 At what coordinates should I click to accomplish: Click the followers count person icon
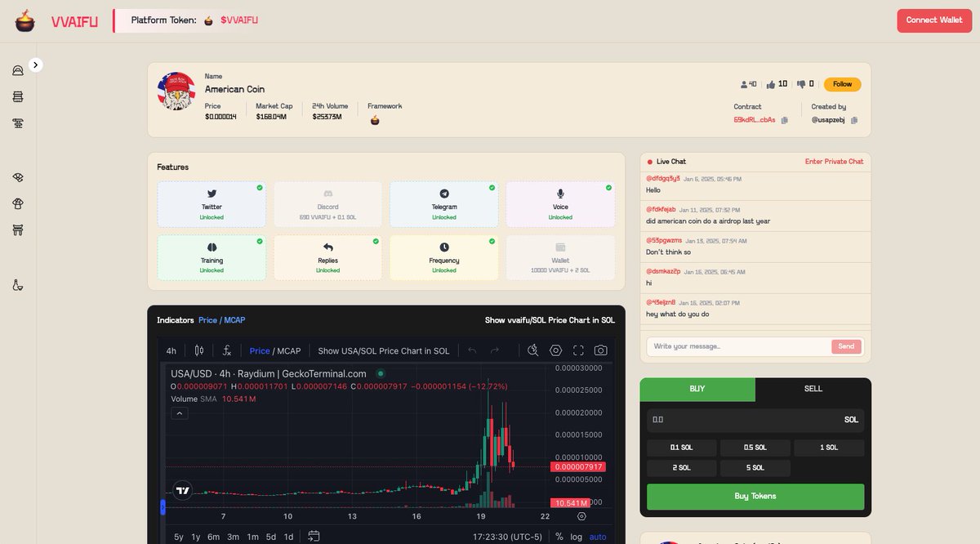click(744, 84)
